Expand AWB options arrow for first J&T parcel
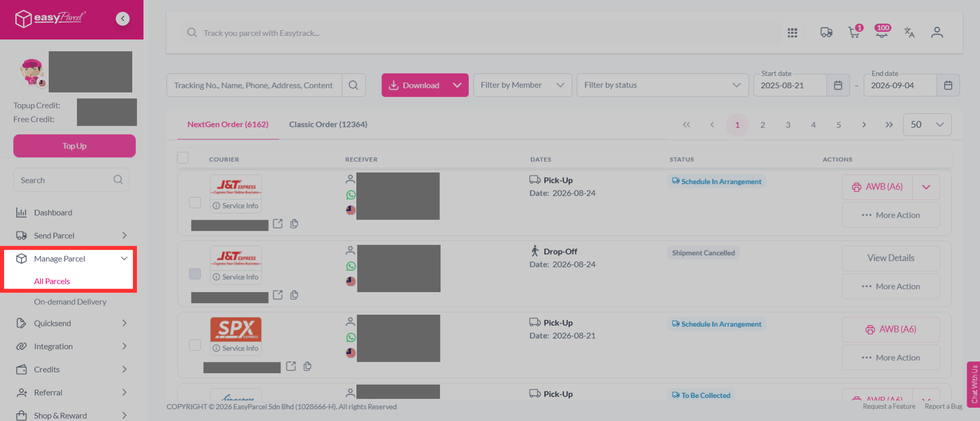The image size is (980, 421). pos(926,187)
